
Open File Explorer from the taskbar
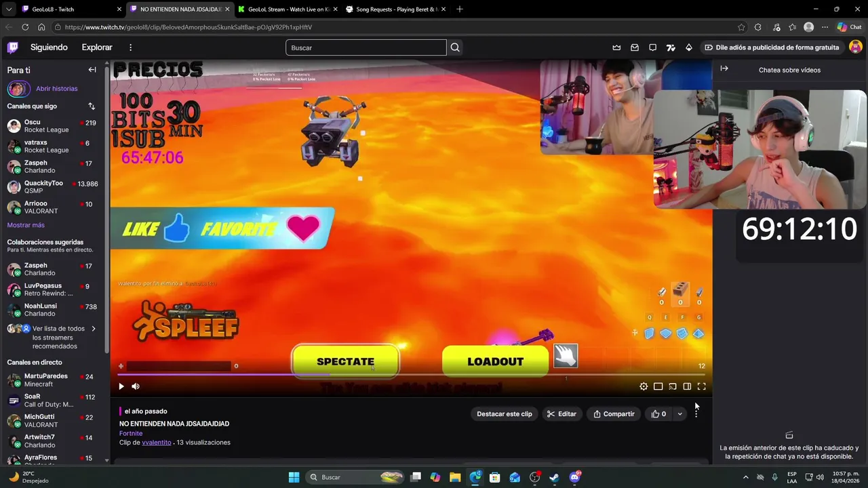455,477
